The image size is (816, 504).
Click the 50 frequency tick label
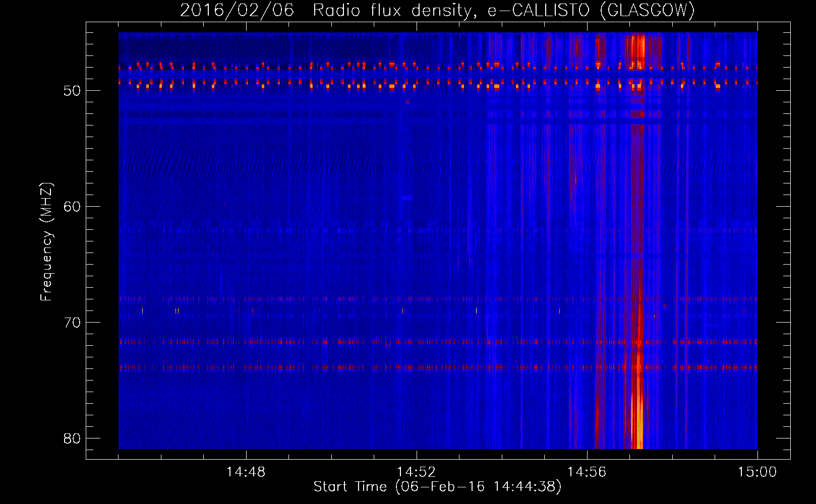72,91
